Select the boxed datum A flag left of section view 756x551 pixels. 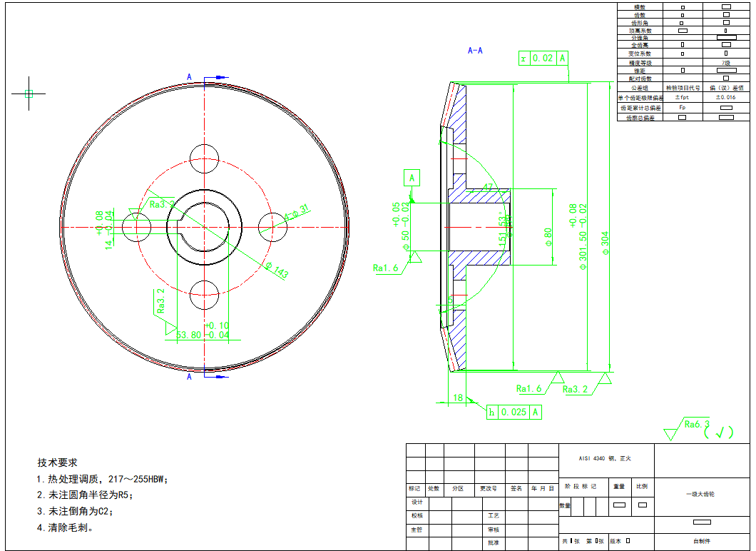click(412, 178)
